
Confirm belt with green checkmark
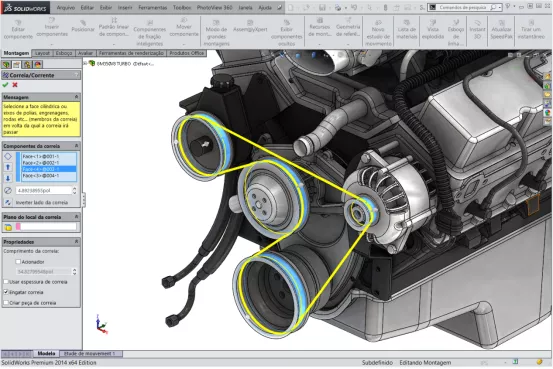[x=5, y=85]
